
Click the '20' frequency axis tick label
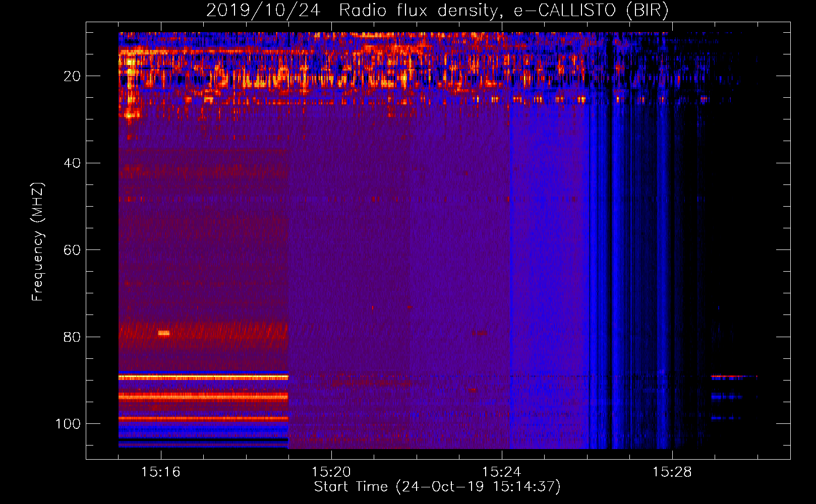73,76
